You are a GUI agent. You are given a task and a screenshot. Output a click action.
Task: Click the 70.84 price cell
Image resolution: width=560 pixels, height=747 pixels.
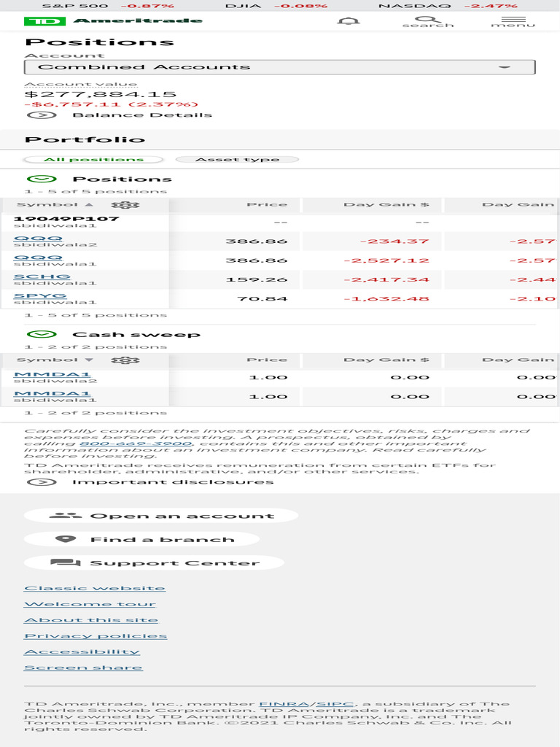262,298
